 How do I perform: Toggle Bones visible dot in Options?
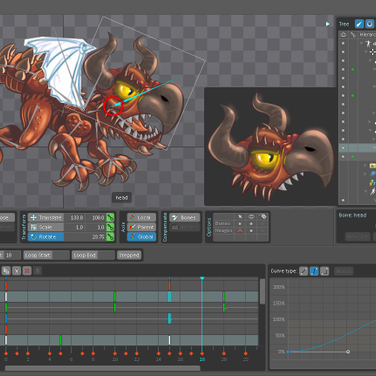(251, 224)
